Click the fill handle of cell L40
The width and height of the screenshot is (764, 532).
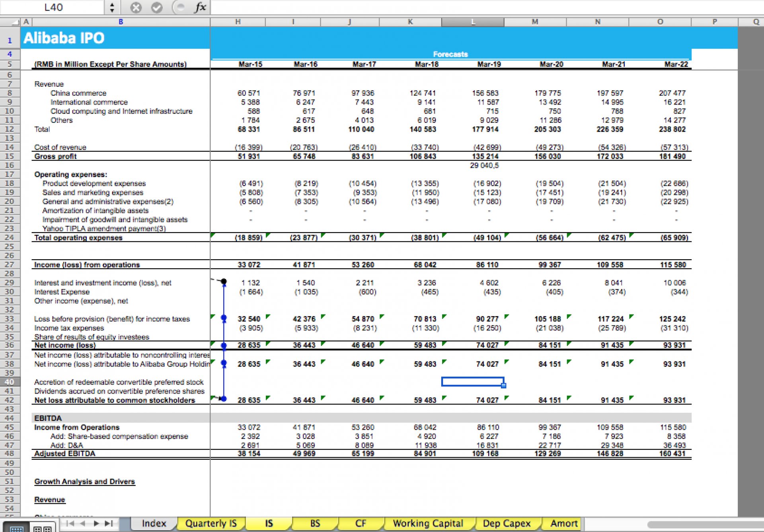[x=504, y=386]
